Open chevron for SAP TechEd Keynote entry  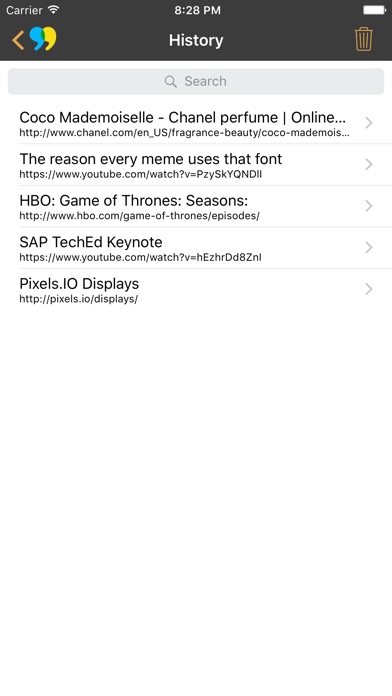[368, 248]
